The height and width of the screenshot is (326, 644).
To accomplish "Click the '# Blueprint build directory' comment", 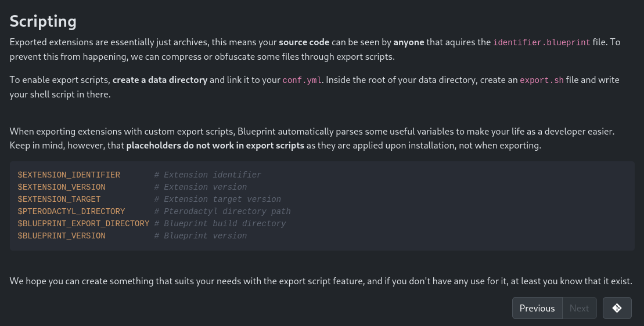I will coord(220,223).
